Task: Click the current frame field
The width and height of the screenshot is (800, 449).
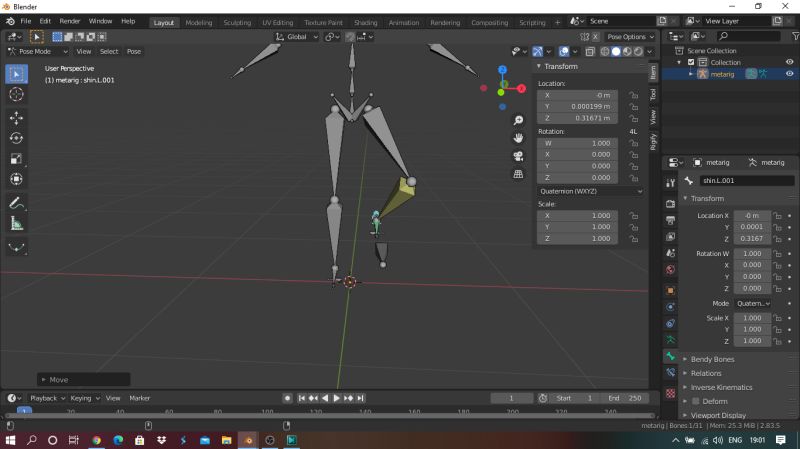Action: pos(511,398)
